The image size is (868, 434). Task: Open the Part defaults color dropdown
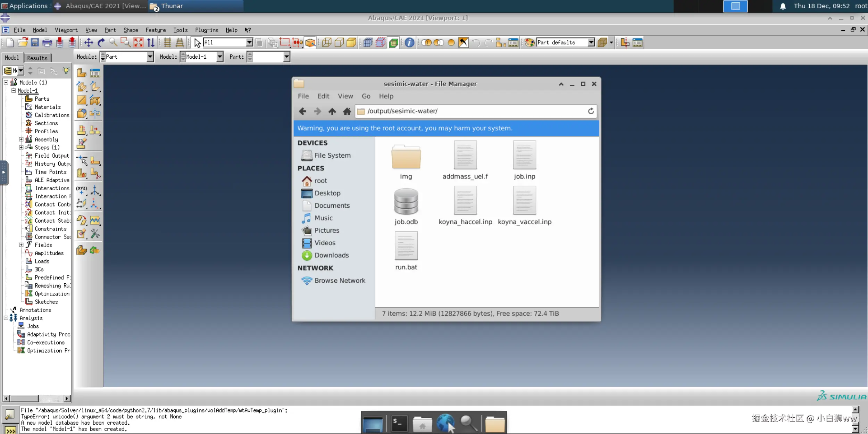coord(591,42)
